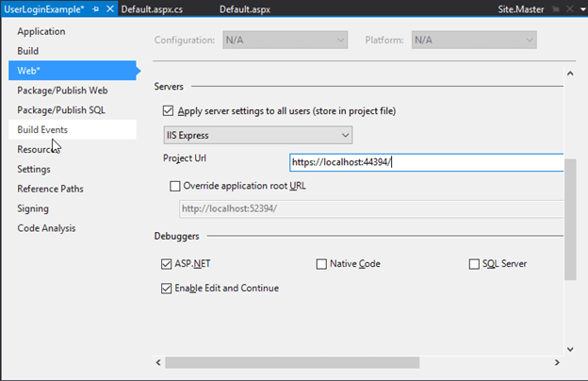588x381 pixels.
Task: Open the IIS Express server dropdown
Action: point(257,136)
